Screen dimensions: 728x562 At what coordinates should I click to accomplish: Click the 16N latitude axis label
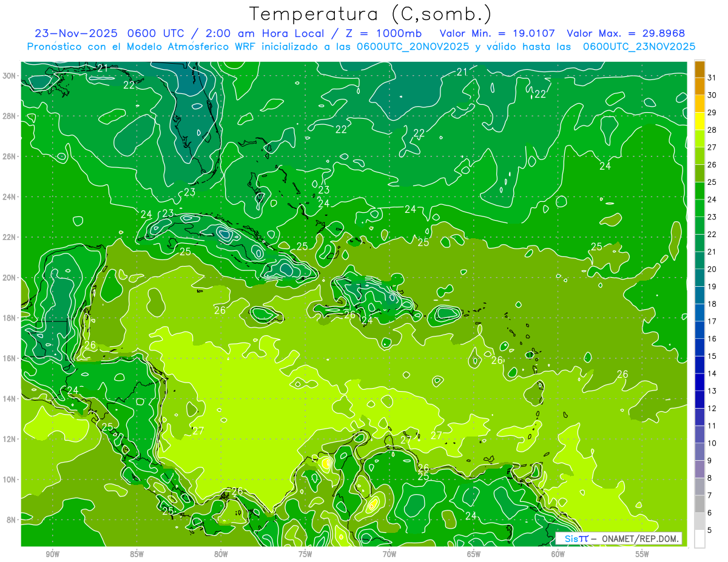pyautogui.click(x=10, y=358)
